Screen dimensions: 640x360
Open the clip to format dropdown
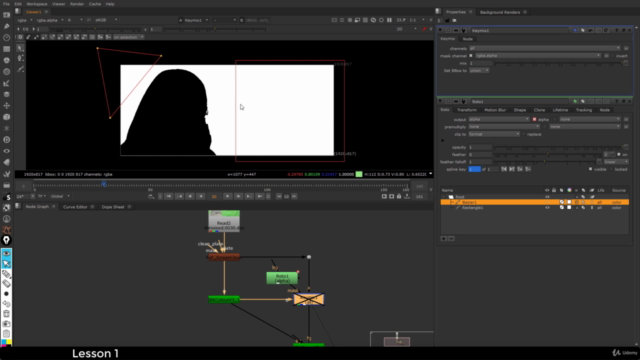click(494, 134)
